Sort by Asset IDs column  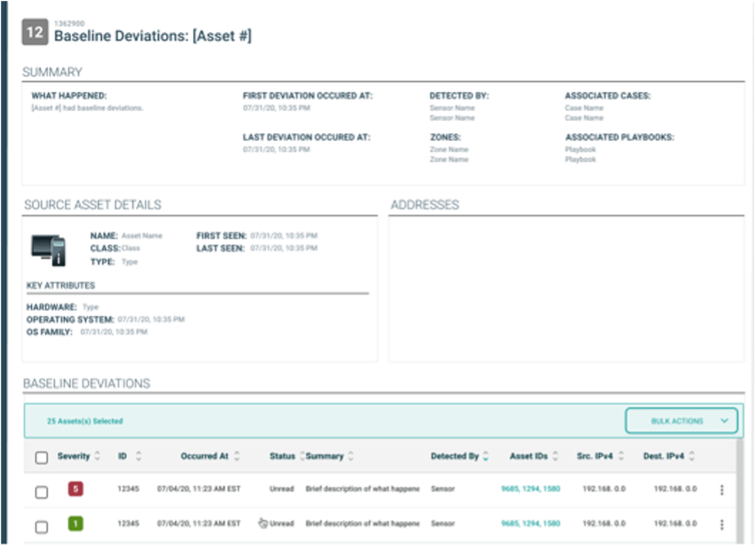pos(555,456)
